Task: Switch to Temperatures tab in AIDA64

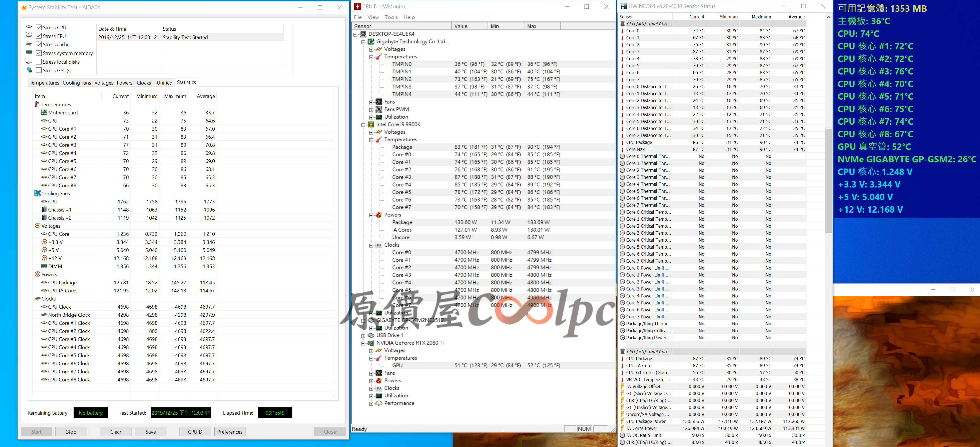Action: 45,83
